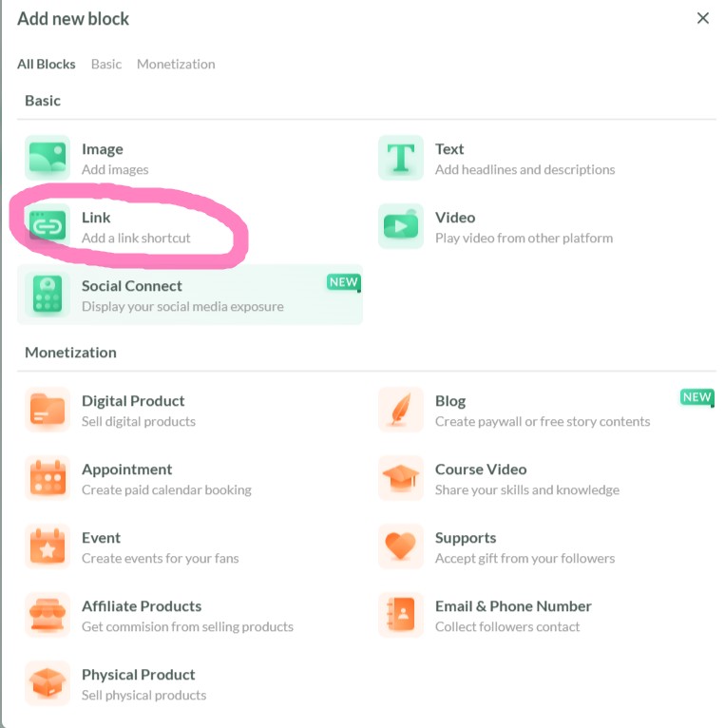
Task: Click the 'Add a link shortcut' description
Action: point(136,238)
